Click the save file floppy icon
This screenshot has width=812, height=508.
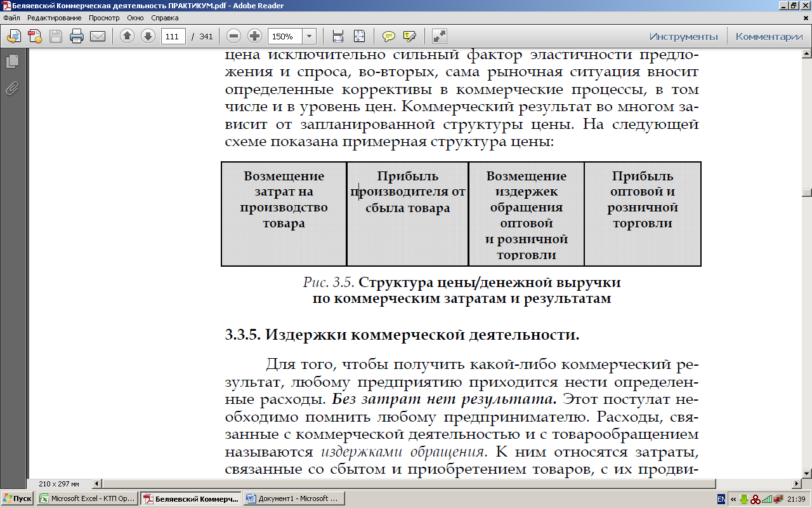[56, 36]
